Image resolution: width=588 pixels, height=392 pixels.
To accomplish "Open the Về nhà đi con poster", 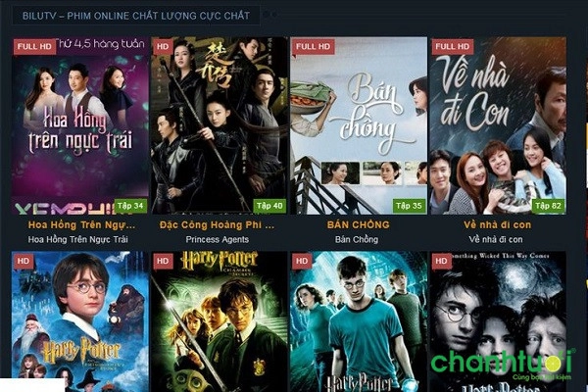I will (498, 125).
